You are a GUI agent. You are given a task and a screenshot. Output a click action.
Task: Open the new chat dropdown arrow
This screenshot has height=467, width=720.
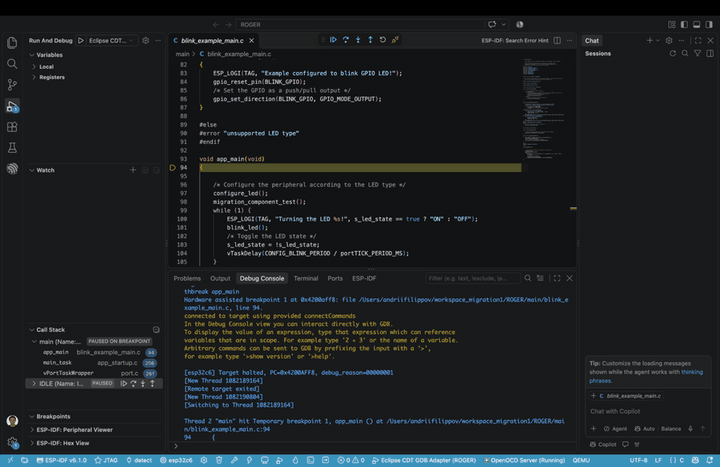tap(658, 40)
